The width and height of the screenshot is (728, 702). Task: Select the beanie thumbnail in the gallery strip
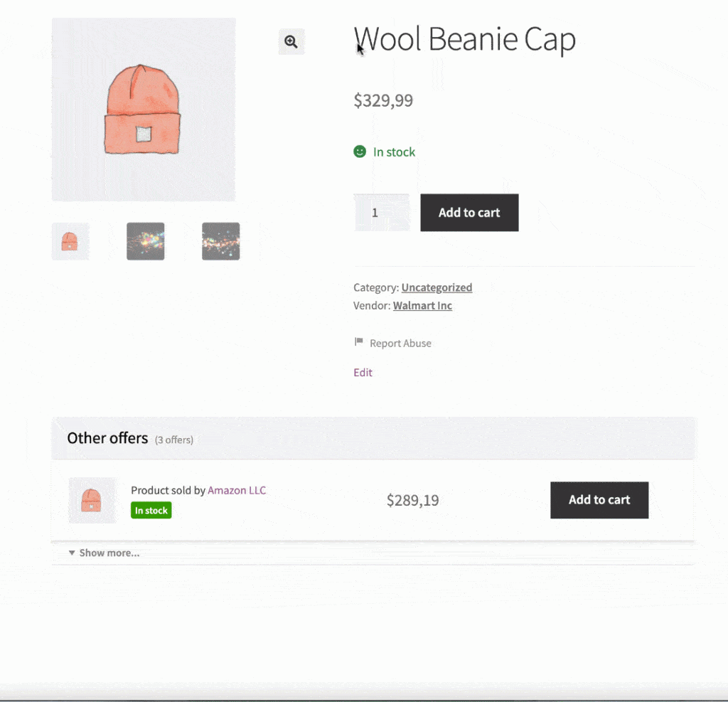click(70, 242)
